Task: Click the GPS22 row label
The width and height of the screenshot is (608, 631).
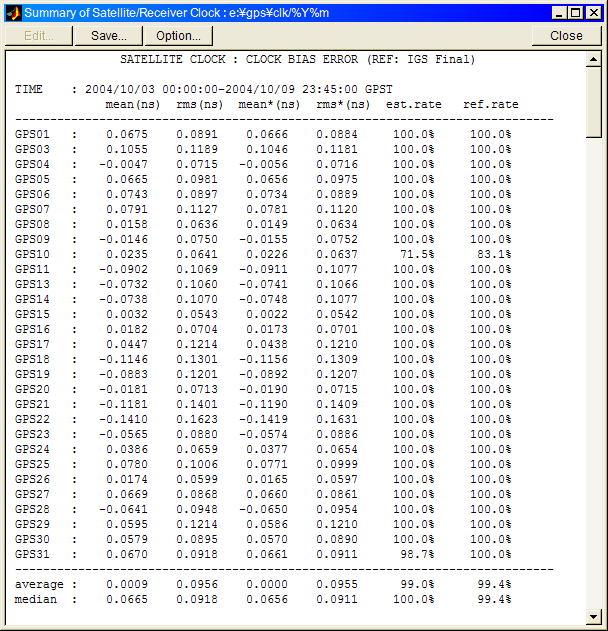Action: point(32,419)
